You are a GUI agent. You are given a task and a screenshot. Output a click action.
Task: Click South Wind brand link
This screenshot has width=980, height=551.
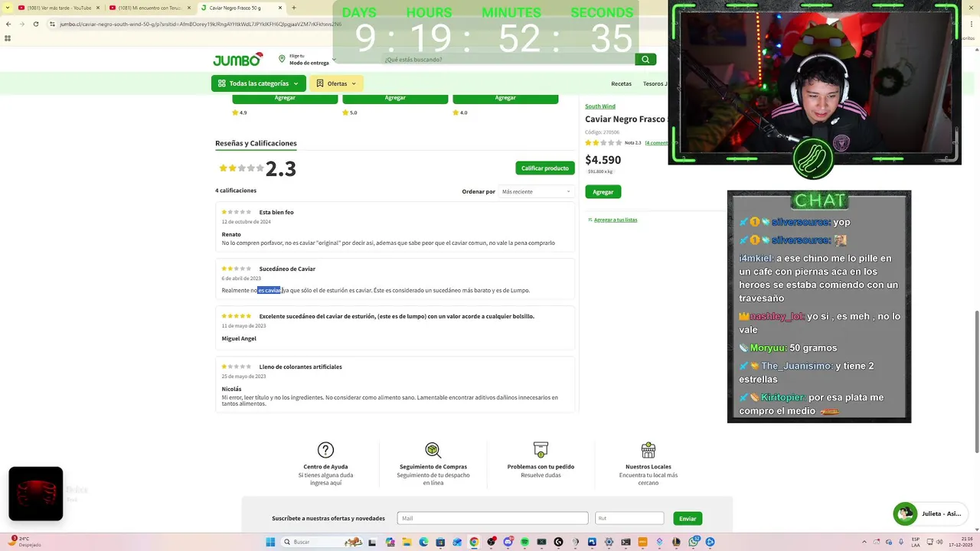600,106
